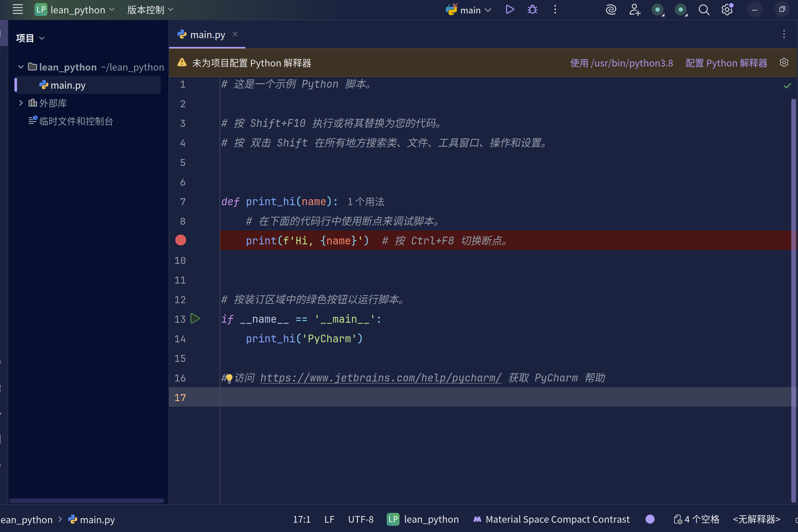Open the AI assistant spiral icon
Screen dimensions: 798x532
coord(611,10)
